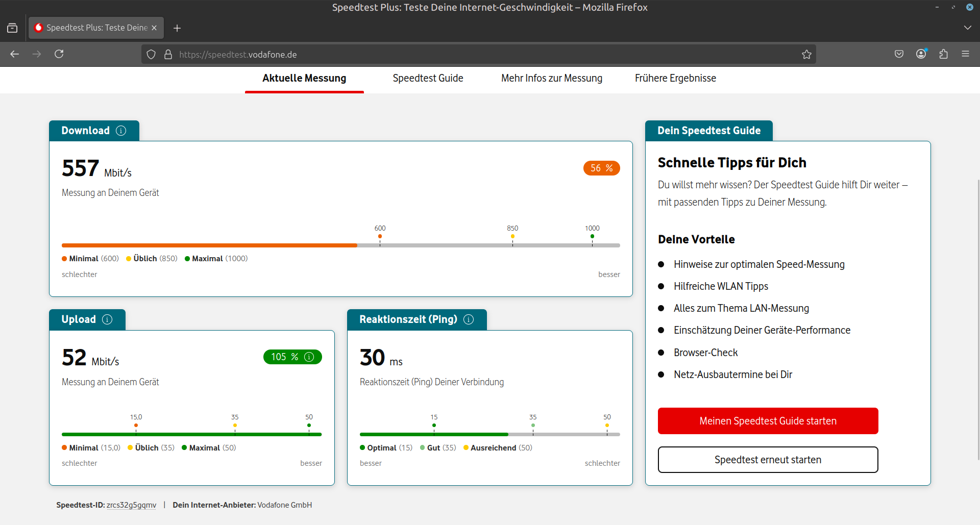
Task: Click the 56 % download badge
Action: click(x=601, y=168)
